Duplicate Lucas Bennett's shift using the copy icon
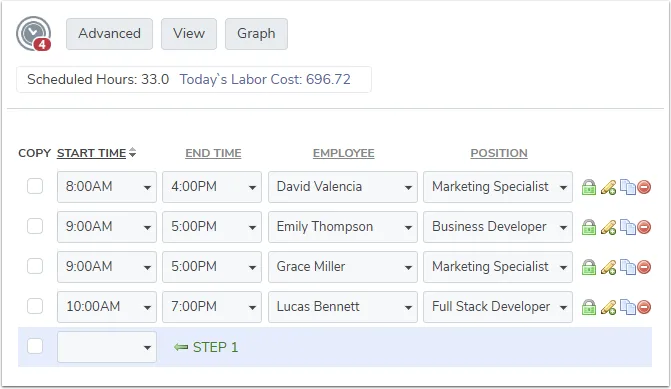The height and width of the screenshot is (389, 671). pyautogui.click(x=628, y=307)
